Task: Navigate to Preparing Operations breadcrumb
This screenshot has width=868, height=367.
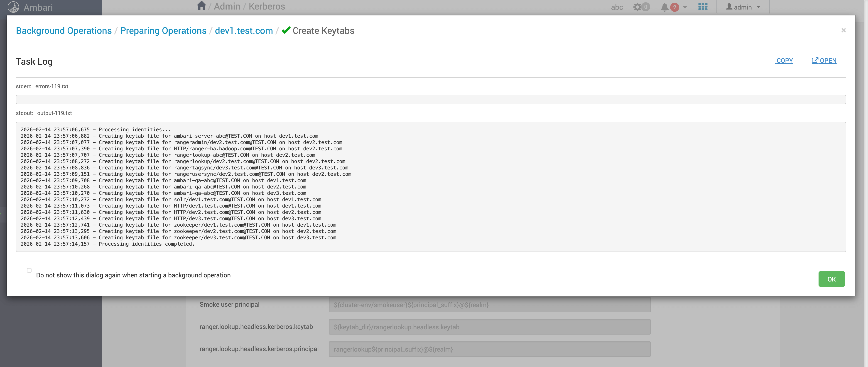Action: coord(163,31)
